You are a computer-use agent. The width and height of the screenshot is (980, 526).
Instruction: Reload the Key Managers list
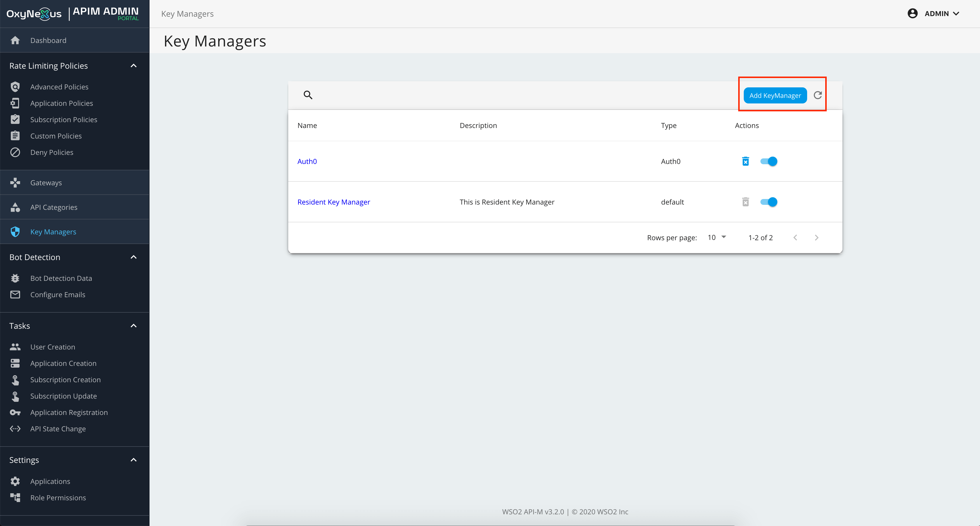tap(818, 95)
